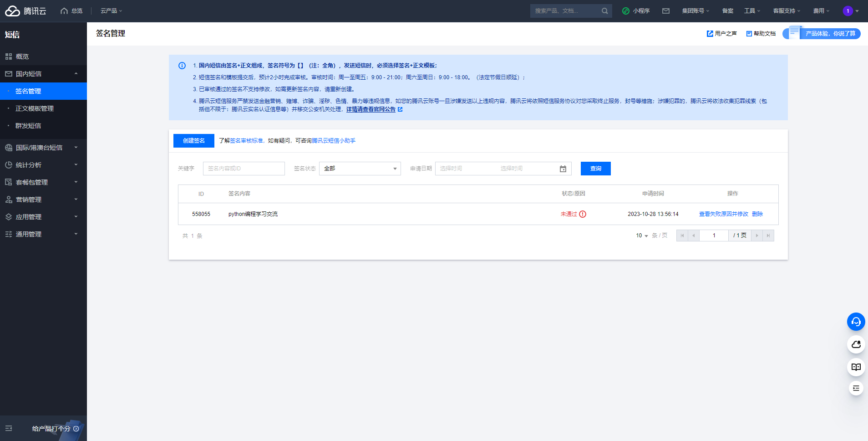Click the info icon in notice banner

[x=182, y=66]
